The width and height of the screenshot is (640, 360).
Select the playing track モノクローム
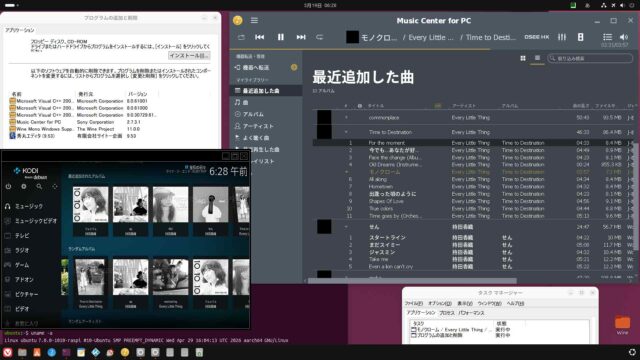(x=473, y=172)
